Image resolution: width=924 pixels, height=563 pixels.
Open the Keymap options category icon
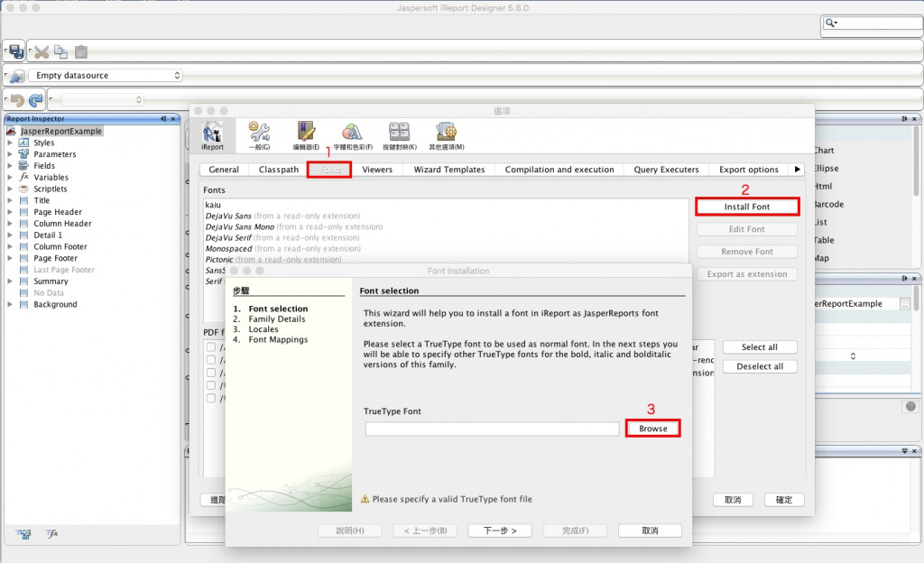[x=400, y=135]
